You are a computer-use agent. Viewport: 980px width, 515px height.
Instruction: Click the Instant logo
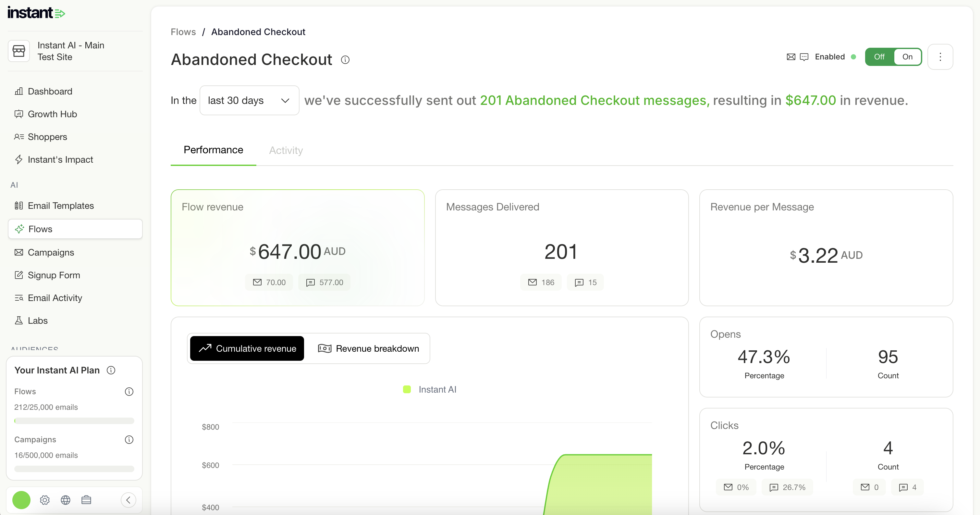[x=36, y=13]
